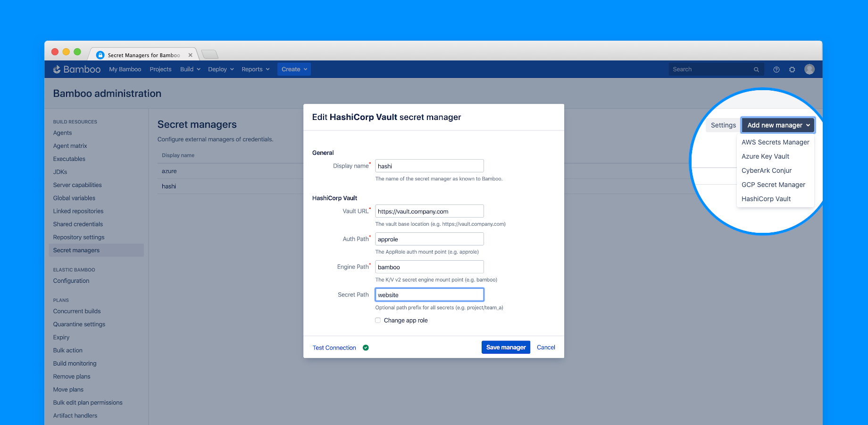The image size is (868, 425).
Task: Open Agents in sidebar
Action: (x=62, y=133)
